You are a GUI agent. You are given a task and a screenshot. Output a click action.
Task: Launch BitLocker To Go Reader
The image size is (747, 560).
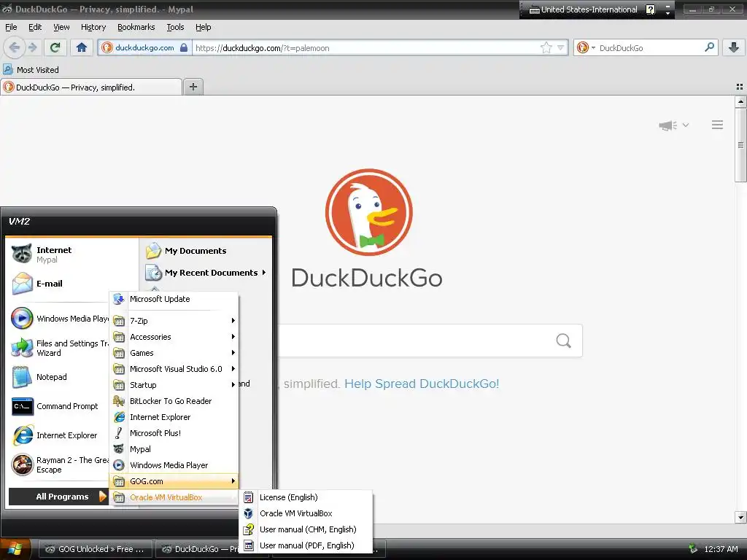point(174,401)
